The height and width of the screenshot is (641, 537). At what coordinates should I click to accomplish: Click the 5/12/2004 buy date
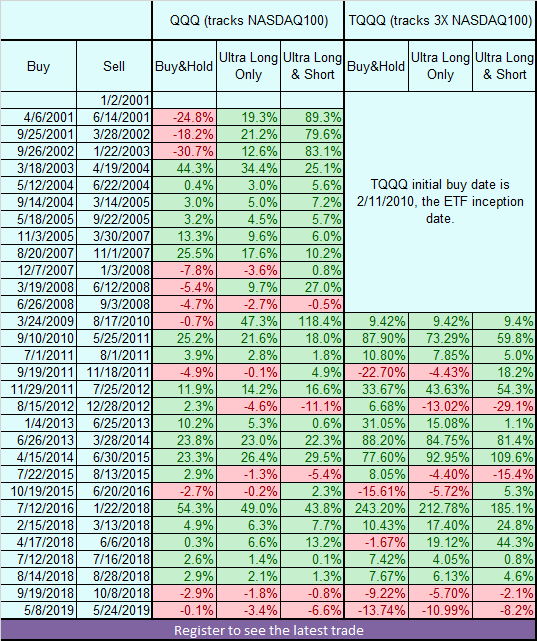click(x=38, y=185)
